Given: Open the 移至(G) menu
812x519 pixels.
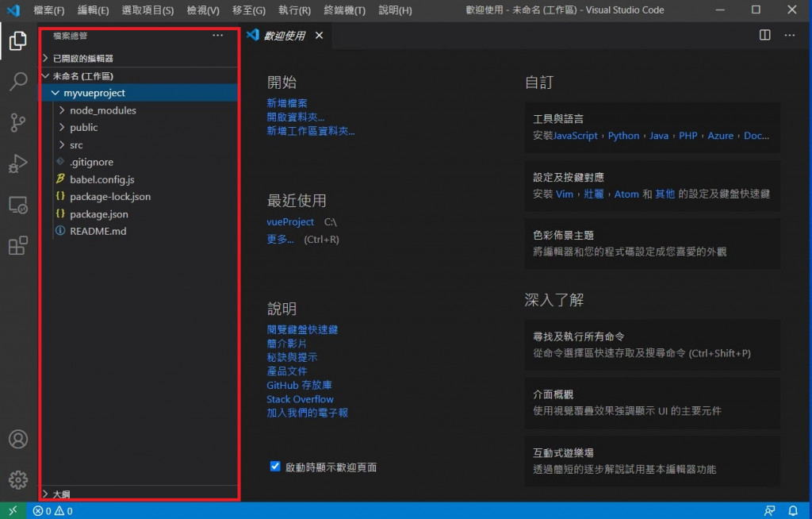Looking at the screenshot, I should [248, 10].
